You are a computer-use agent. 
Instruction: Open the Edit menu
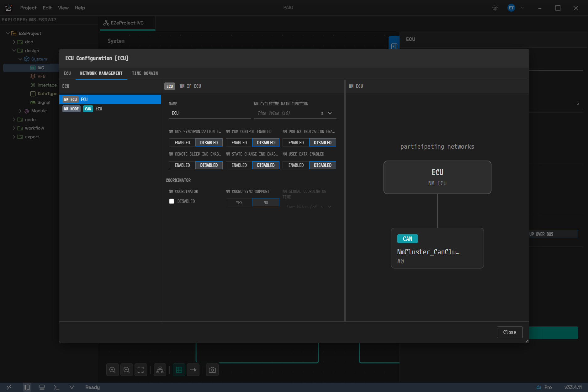[47, 8]
